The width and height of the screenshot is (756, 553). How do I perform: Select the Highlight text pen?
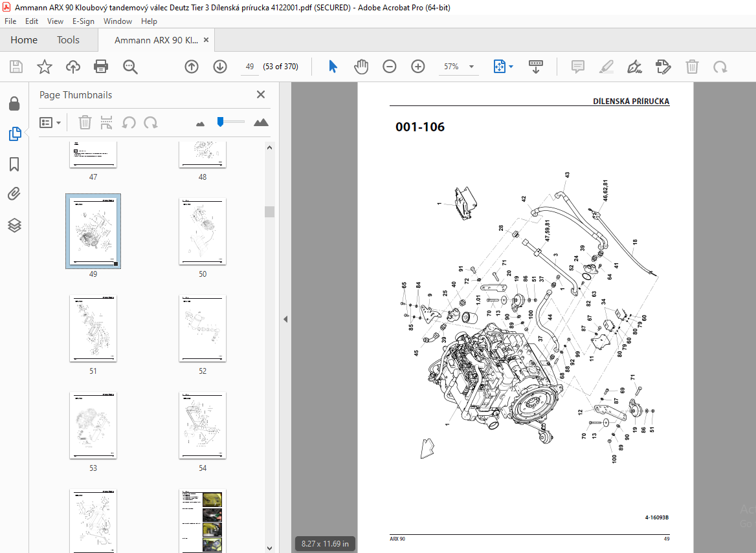coord(606,67)
